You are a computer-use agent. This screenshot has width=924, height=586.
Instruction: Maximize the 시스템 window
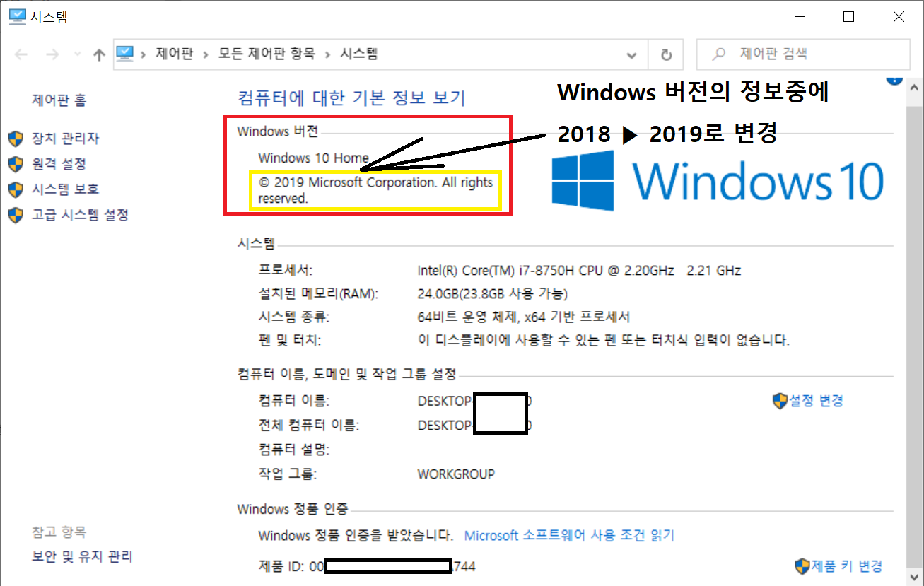(849, 18)
